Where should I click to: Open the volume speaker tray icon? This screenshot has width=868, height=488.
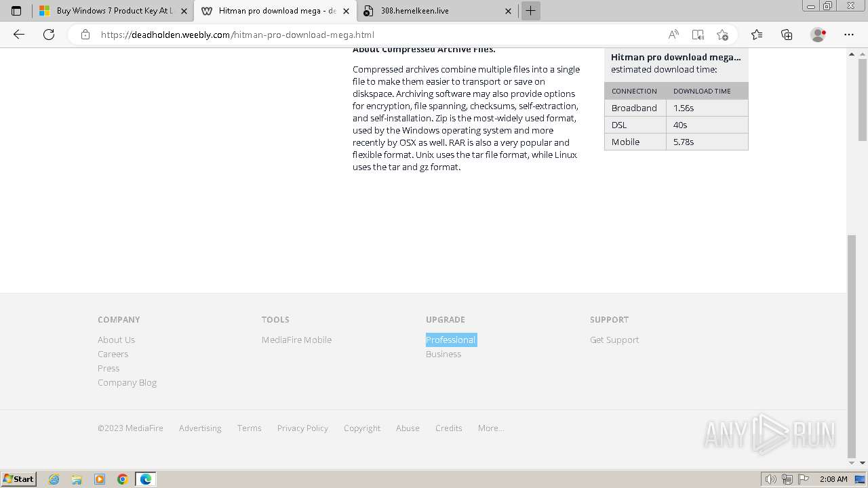771,479
